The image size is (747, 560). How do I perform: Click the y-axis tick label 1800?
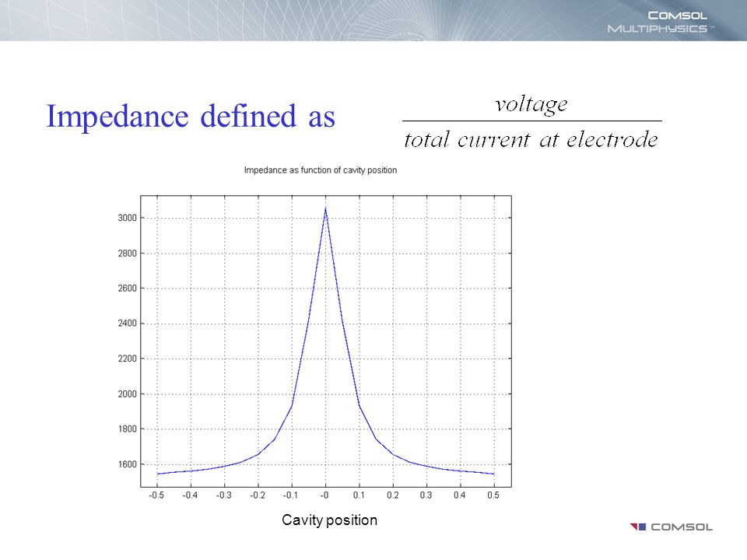click(x=127, y=429)
